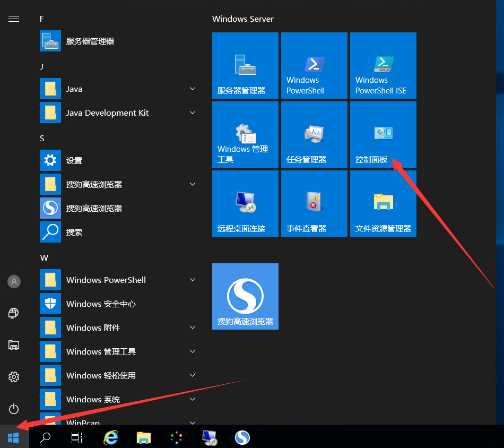The width and height of the screenshot is (504, 448).
Task: Launch the Windows PowerShell tile
Action: (314, 65)
